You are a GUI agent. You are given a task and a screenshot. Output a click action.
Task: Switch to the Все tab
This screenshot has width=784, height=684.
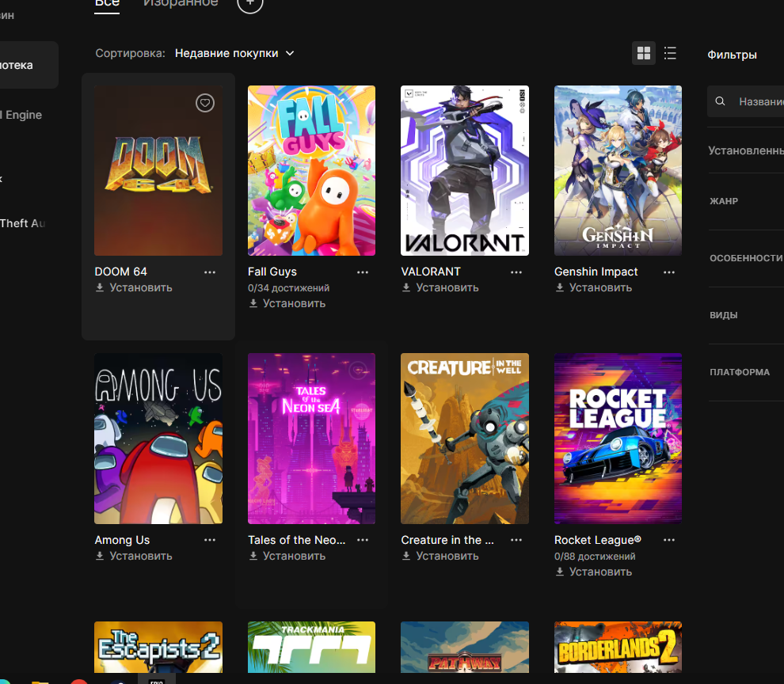(107, 5)
